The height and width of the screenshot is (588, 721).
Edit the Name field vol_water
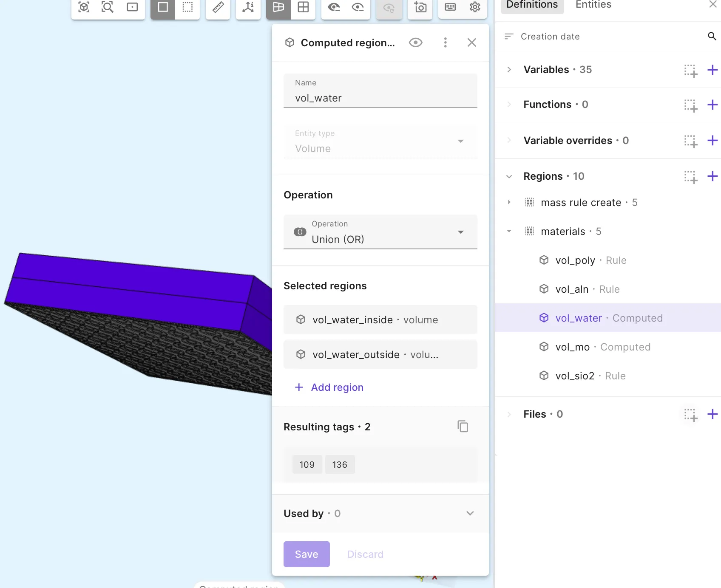click(x=380, y=91)
